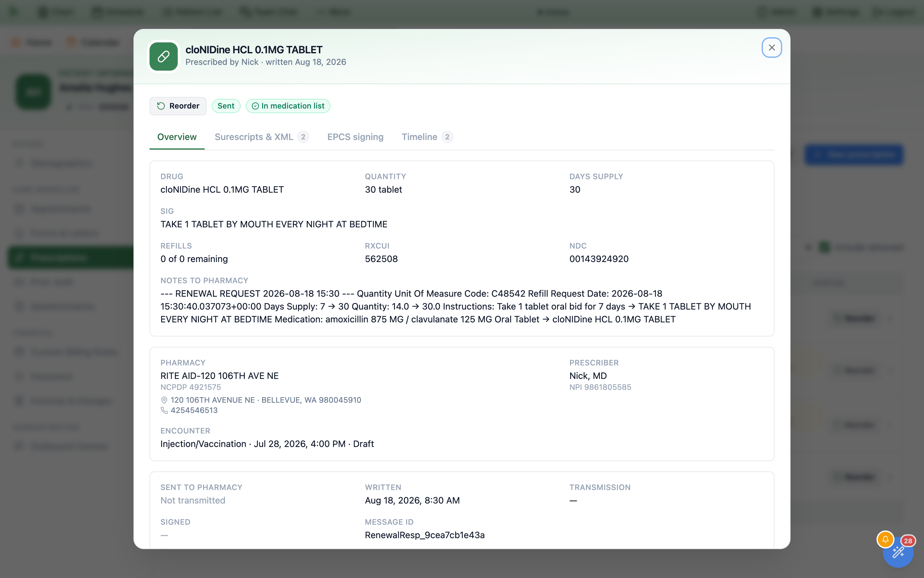Screen dimensions: 924x578
Task: Click 'NCPDP 4921575'
Action: click(191, 387)
